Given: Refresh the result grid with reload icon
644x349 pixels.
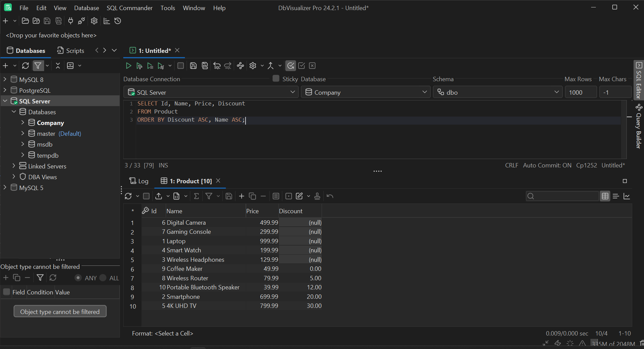Looking at the screenshot, I should [x=128, y=196].
